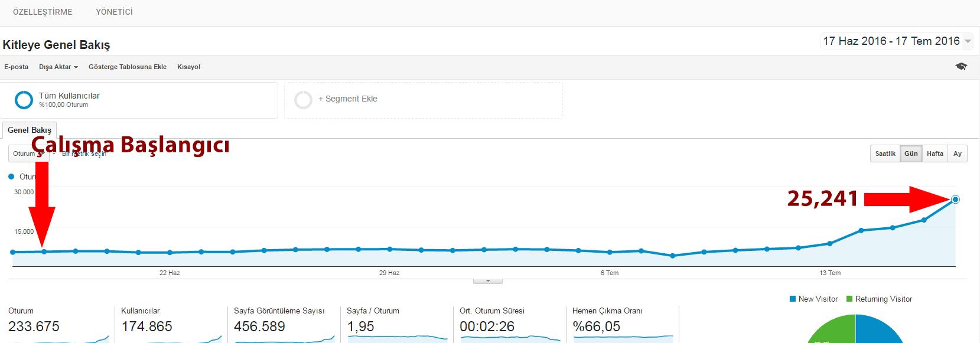This screenshot has height=343, width=980.
Task: Click the New Visitor blue legend swatch
Action: click(793, 299)
